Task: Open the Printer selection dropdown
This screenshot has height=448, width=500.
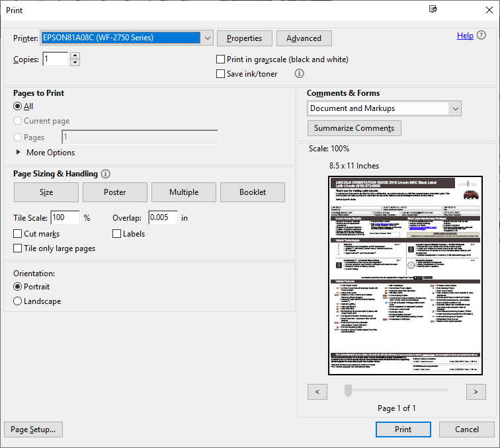Action: point(207,38)
